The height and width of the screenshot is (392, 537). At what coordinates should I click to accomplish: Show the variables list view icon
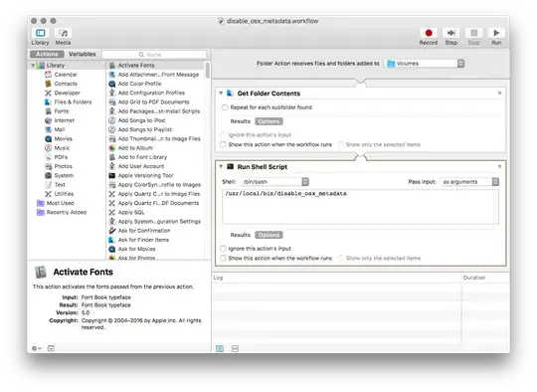[x=235, y=348]
